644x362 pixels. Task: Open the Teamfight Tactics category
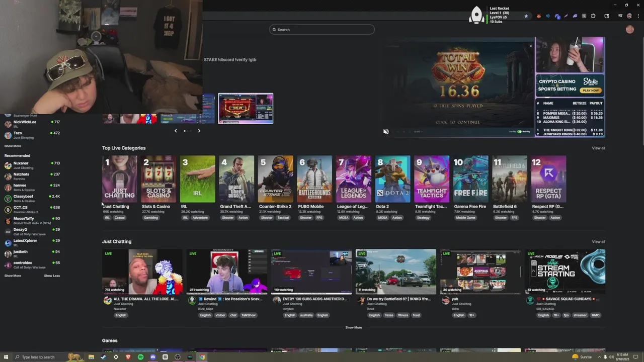coord(432,179)
